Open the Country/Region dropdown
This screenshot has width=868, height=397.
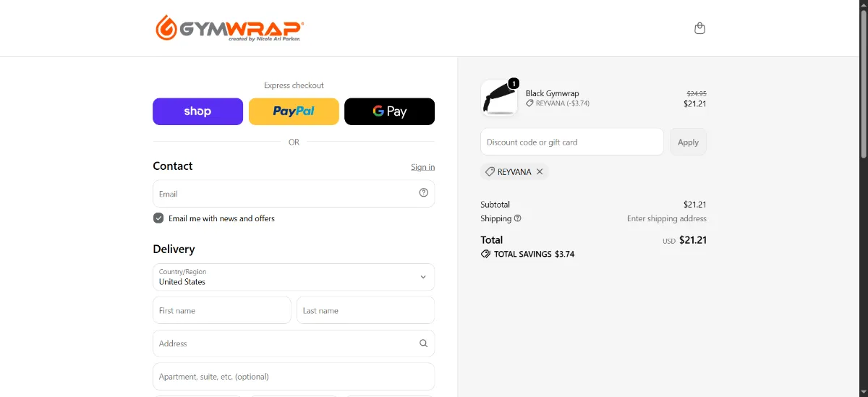pyautogui.click(x=294, y=277)
